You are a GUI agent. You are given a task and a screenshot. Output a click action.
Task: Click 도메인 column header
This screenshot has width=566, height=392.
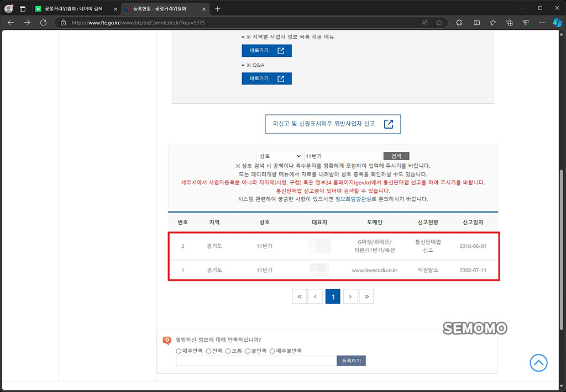pos(374,223)
